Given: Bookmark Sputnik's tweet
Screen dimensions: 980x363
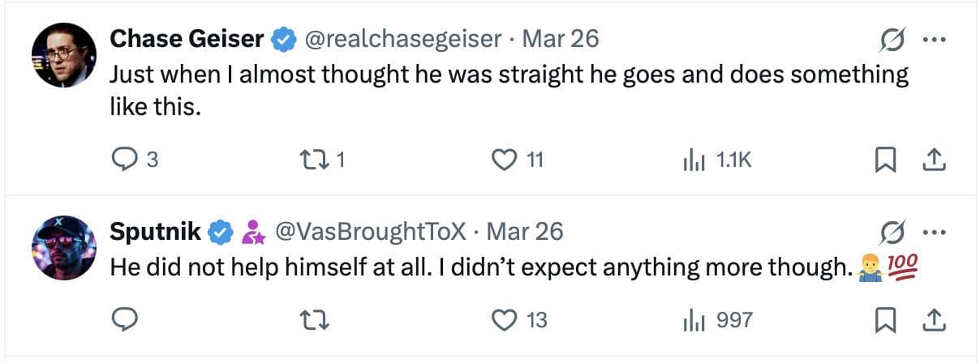Looking at the screenshot, I should click(x=885, y=321).
